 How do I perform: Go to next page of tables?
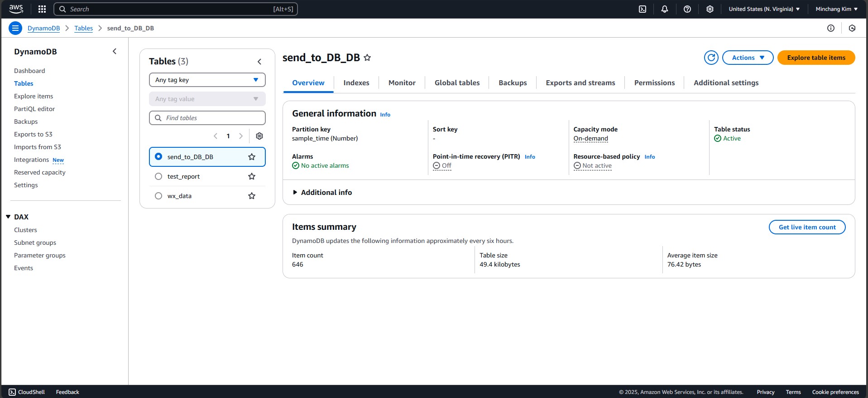coord(241,136)
